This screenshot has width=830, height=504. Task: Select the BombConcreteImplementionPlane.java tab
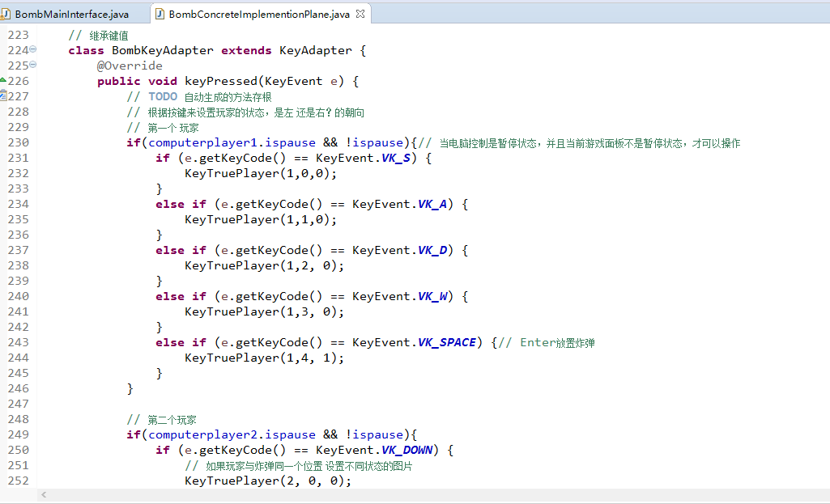click(259, 15)
